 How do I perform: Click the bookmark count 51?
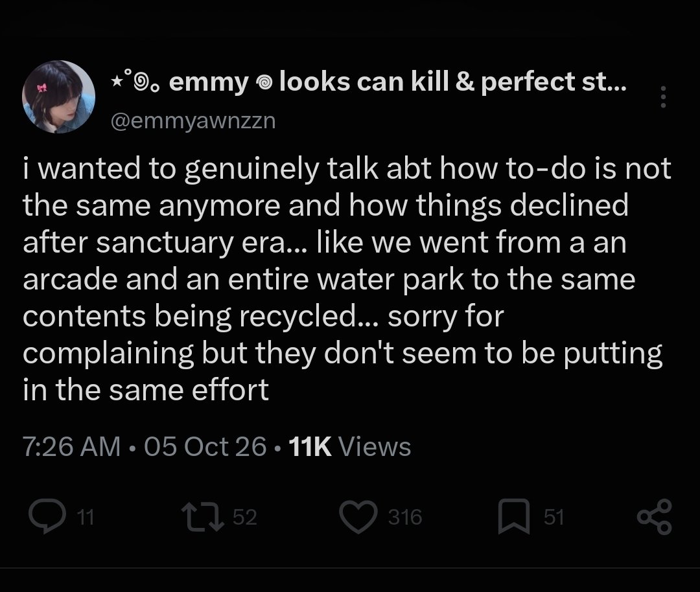(554, 517)
